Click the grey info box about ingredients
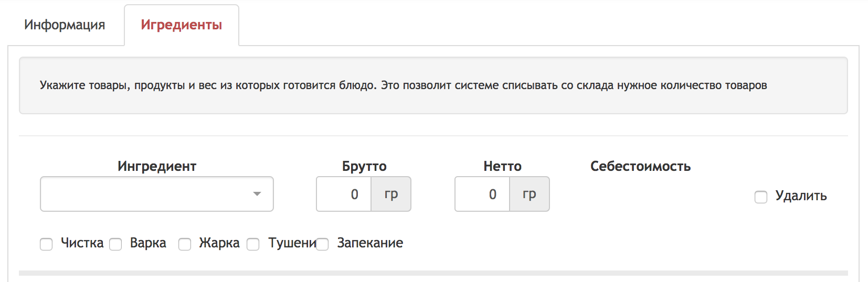Image resolution: width=868 pixels, height=282 pixels. [433, 85]
